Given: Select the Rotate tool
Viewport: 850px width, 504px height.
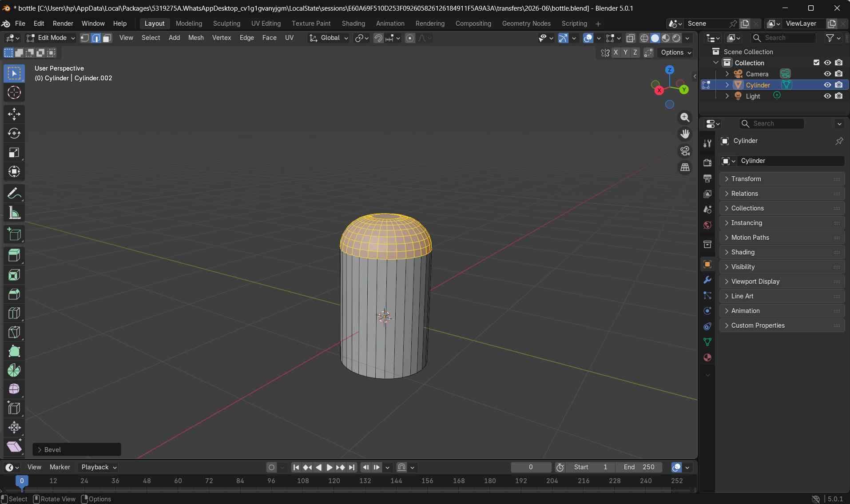Looking at the screenshot, I should [14, 133].
